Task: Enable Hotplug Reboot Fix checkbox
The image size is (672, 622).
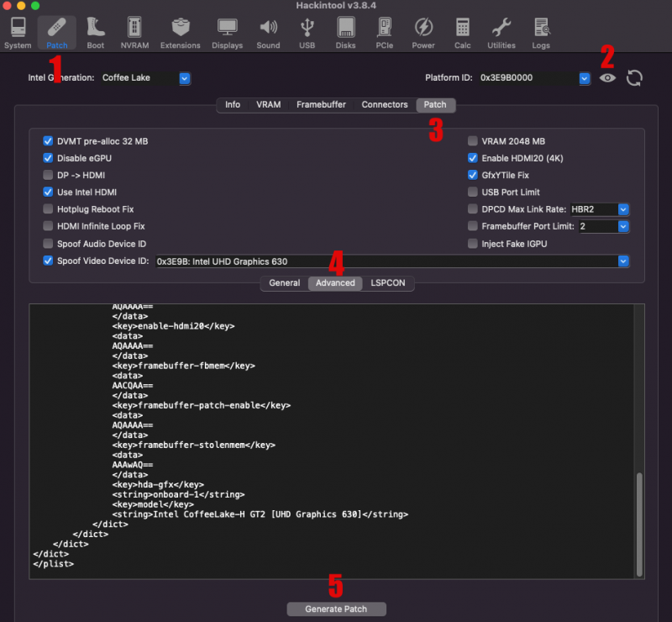Action: pyautogui.click(x=48, y=209)
